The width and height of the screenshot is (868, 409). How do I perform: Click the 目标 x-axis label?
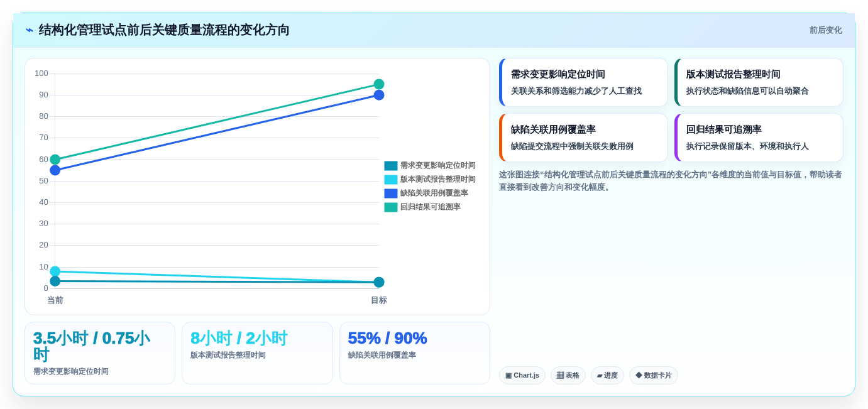pos(379,300)
